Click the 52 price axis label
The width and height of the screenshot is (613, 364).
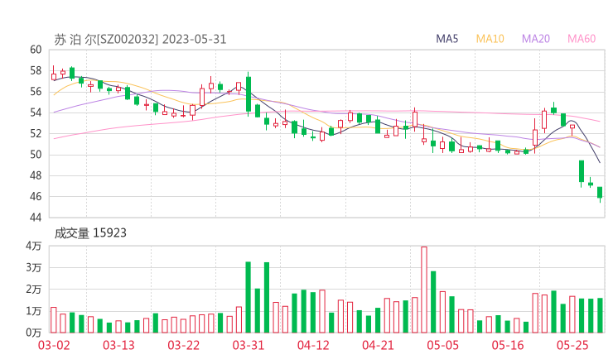(x=36, y=133)
